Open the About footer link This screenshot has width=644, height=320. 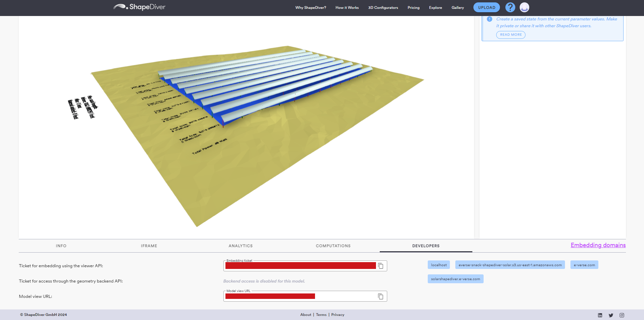click(306, 315)
